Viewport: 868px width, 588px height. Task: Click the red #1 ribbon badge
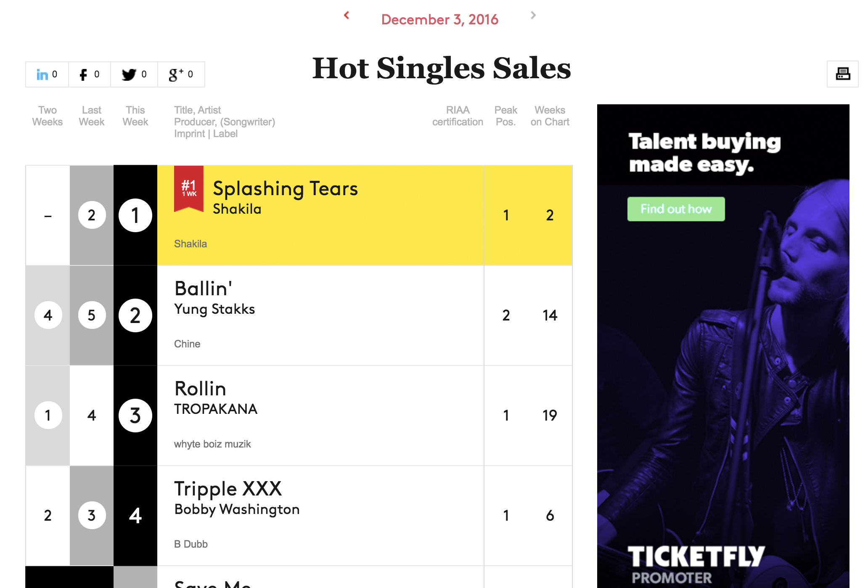tap(189, 188)
